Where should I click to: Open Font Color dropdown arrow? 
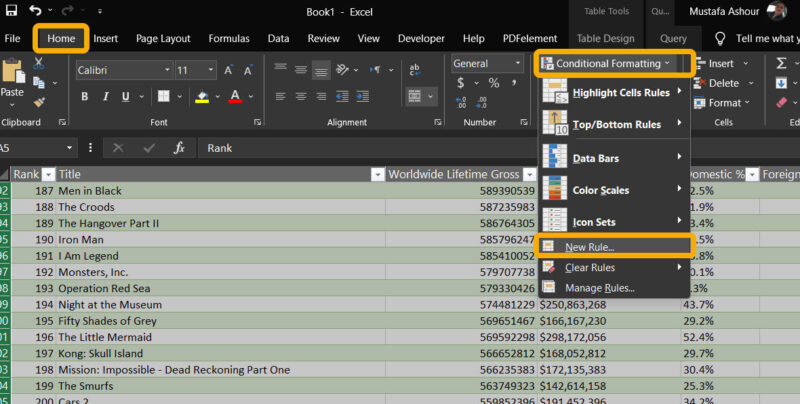251,96
